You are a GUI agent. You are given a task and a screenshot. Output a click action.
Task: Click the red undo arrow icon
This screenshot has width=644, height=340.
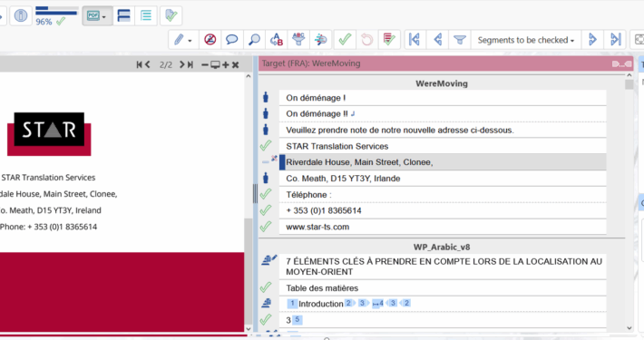click(x=366, y=40)
